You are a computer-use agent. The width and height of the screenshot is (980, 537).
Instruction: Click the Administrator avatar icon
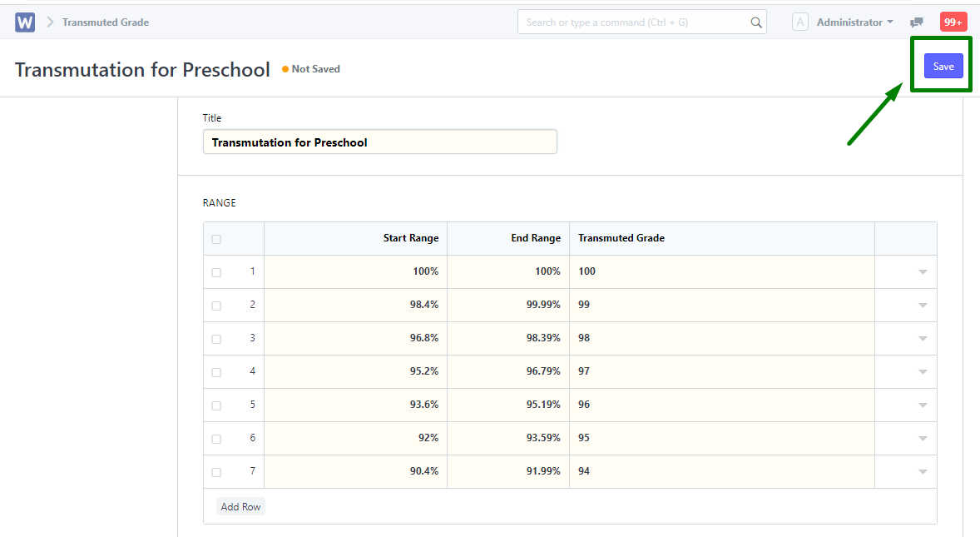click(799, 22)
